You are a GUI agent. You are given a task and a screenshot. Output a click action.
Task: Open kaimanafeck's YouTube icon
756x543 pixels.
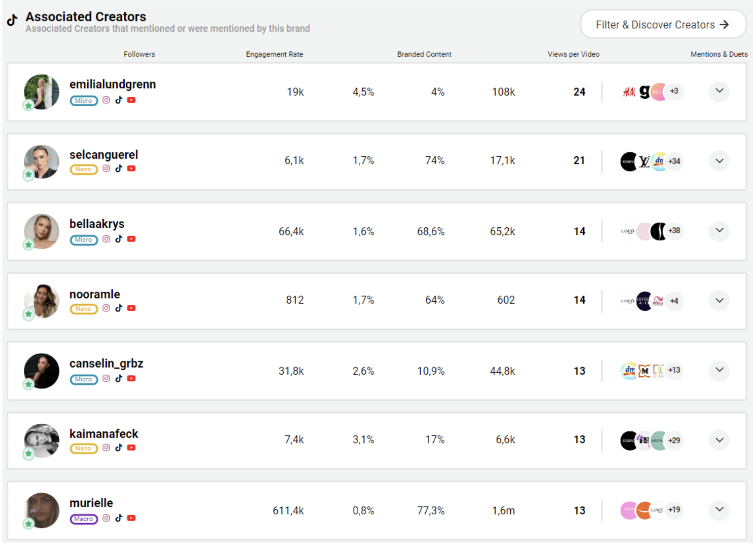click(131, 448)
